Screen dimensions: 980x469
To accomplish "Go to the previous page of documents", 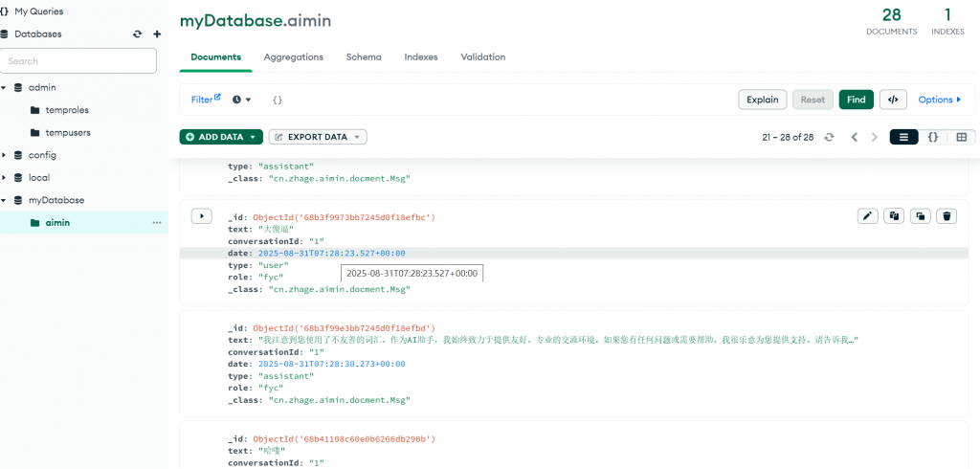I will [855, 138].
